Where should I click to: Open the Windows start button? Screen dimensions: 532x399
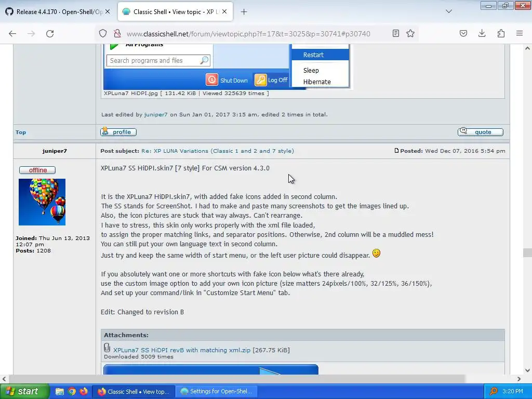[24, 391]
